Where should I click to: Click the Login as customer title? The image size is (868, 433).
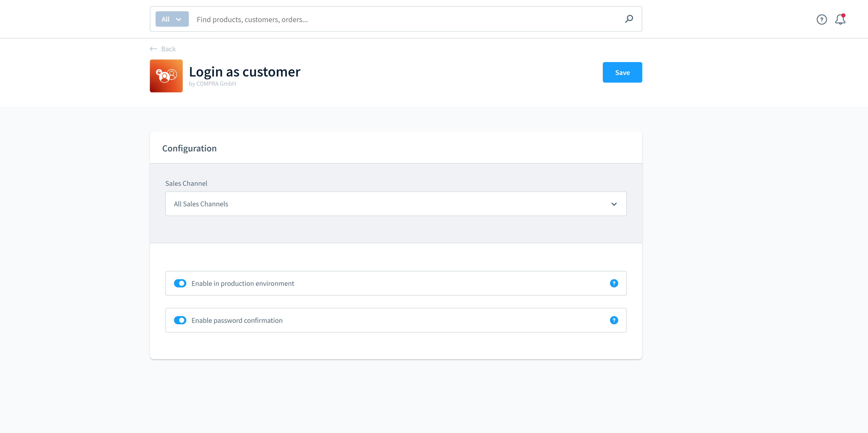point(245,71)
